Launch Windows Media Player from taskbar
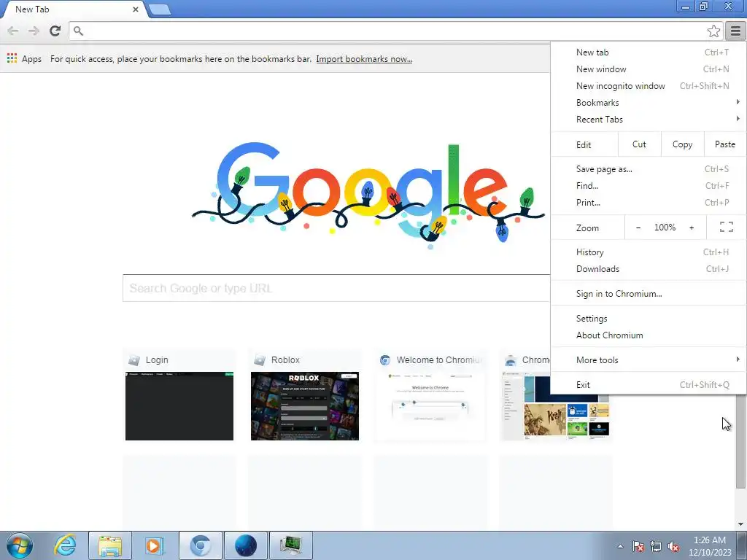 tap(153, 545)
